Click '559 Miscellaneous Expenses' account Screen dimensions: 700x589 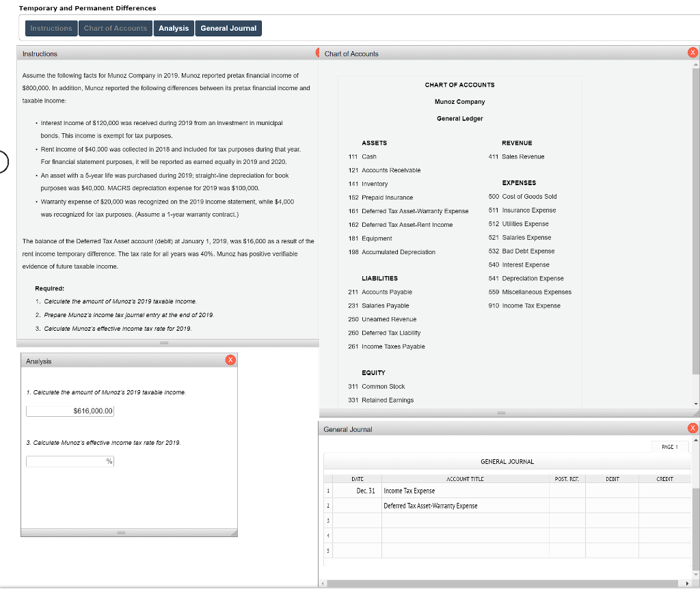point(530,292)
